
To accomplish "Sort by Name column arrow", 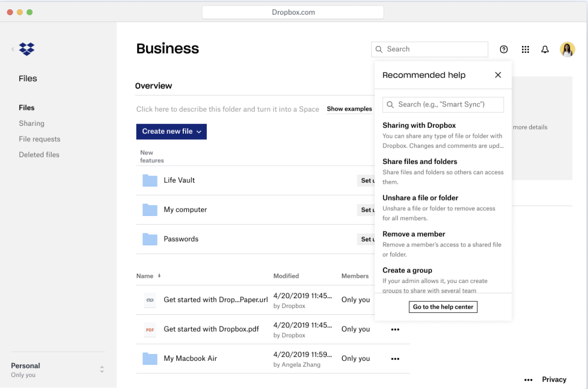I will click(159, 276).
